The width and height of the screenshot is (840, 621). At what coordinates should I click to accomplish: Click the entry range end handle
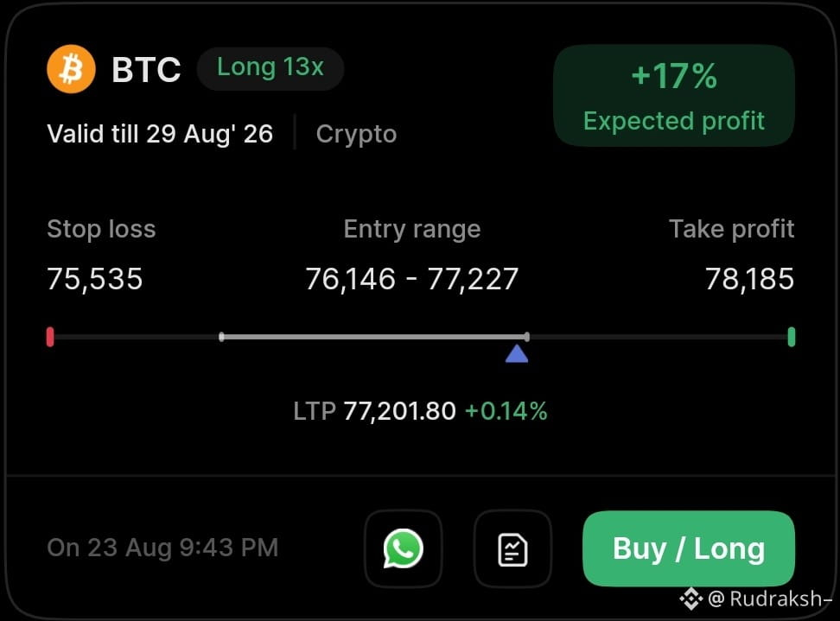click(x=527, y=337)
